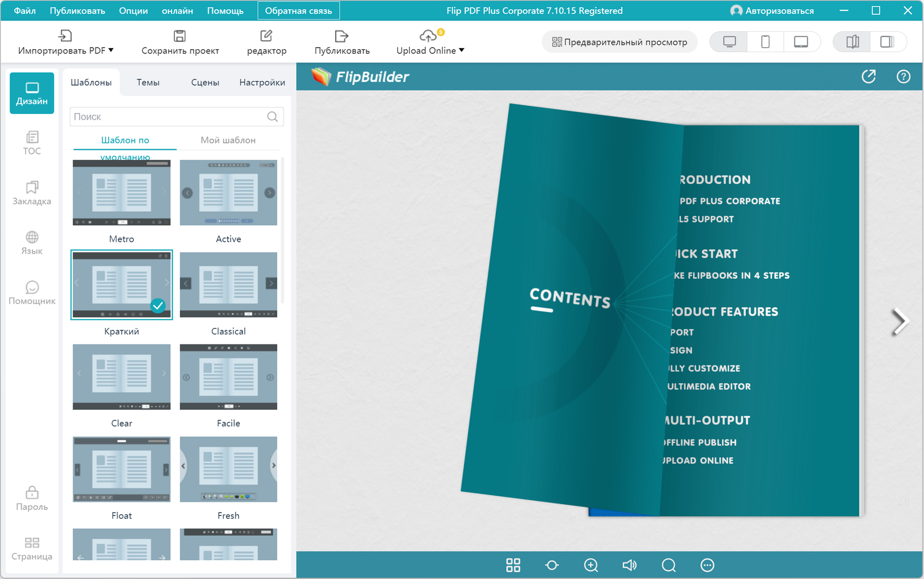Open the онлайн menu
Image resolution: width=924 pixels, height=579 pixels.
point(177,10)
